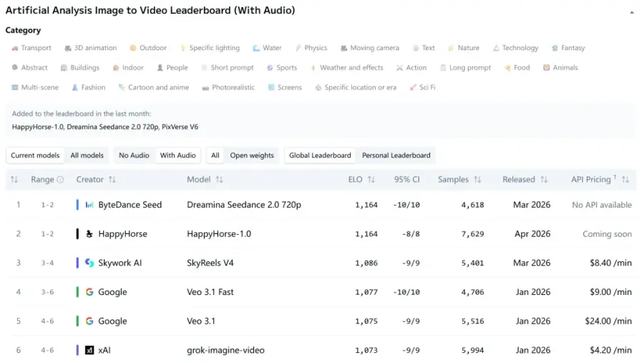644x363 pixels.
Task: Click the Physics category icon
Action: coord(298,48)
